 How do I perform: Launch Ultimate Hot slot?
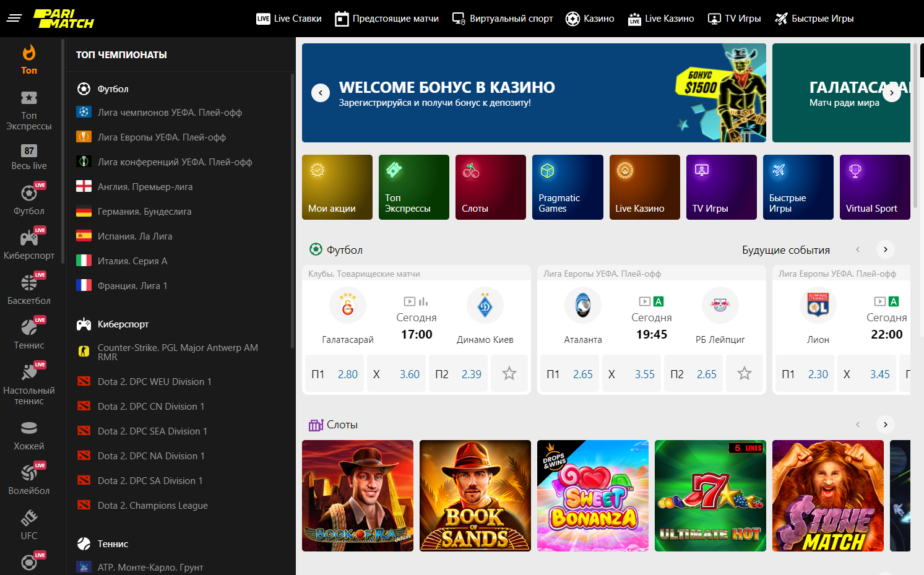click(x=710, y=496)
